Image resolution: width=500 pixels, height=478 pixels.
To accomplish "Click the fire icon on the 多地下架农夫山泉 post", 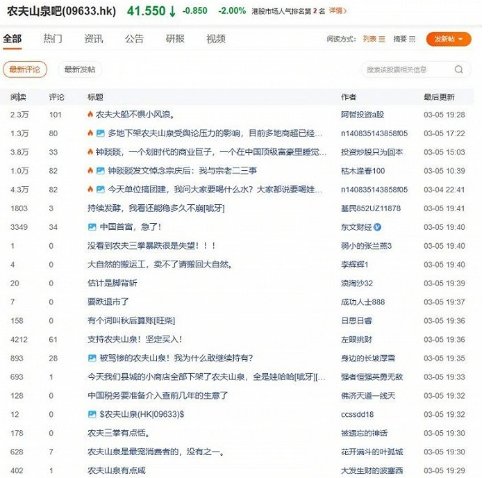I will click(90, 133).
